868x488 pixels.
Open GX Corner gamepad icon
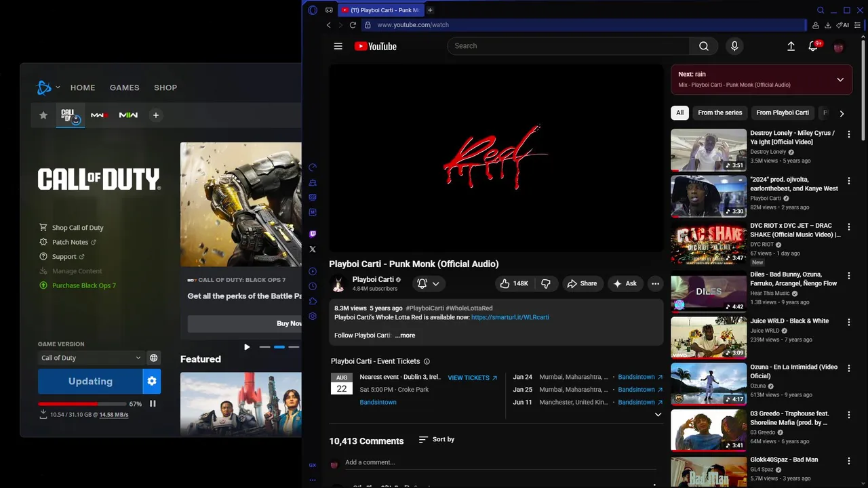(329, 10)
